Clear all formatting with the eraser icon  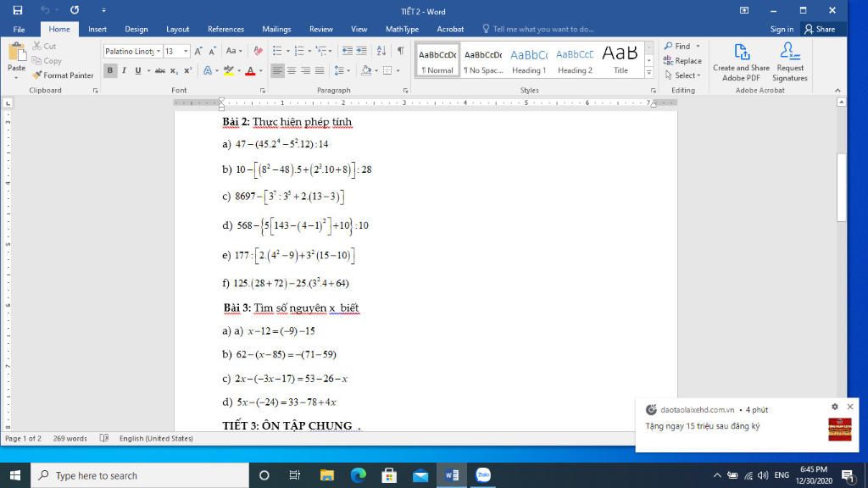pos(258,51)
